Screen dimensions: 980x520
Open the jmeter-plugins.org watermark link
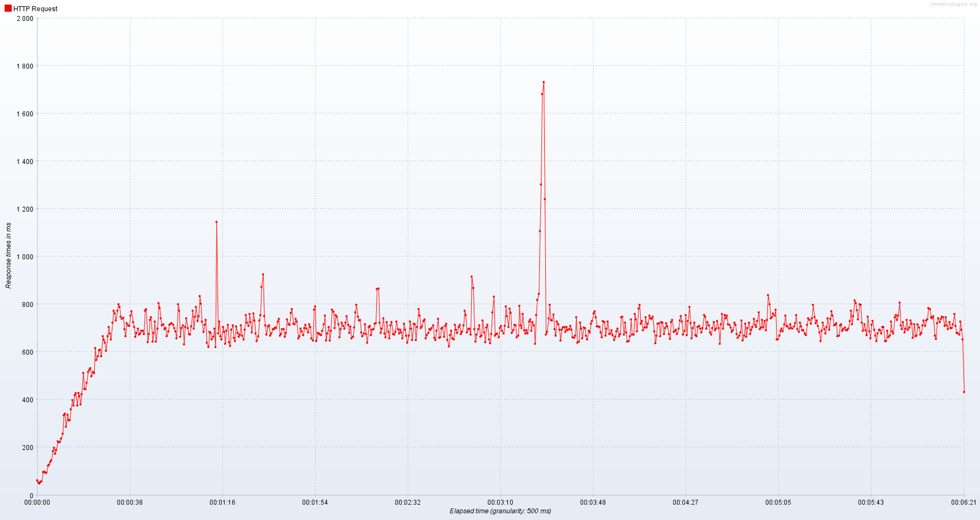(953, 4)
